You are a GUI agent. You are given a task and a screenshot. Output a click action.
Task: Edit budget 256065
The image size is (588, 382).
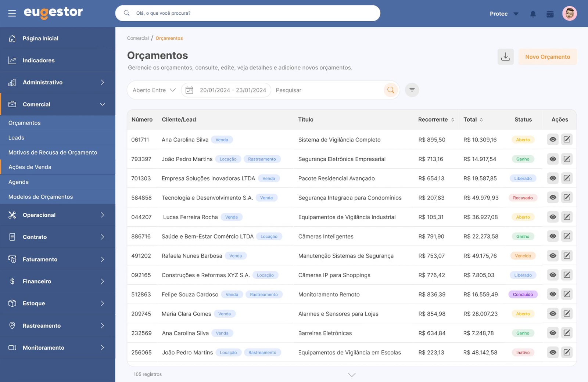567,352
